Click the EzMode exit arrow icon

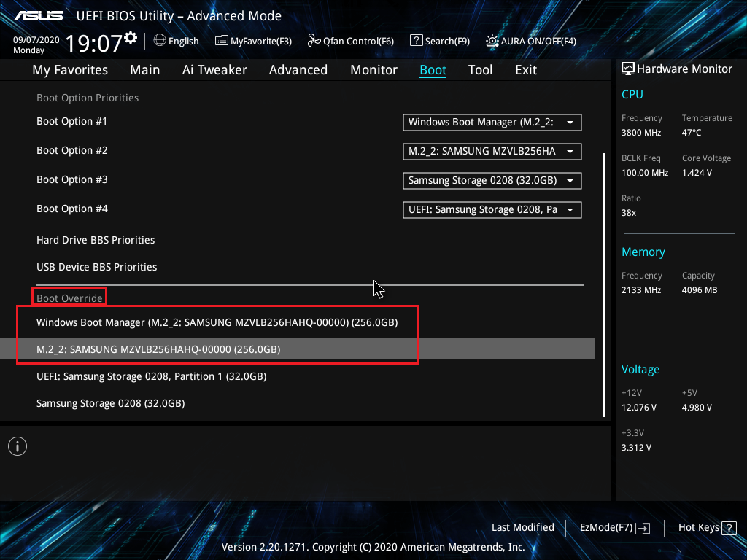[x=643, y=528]
